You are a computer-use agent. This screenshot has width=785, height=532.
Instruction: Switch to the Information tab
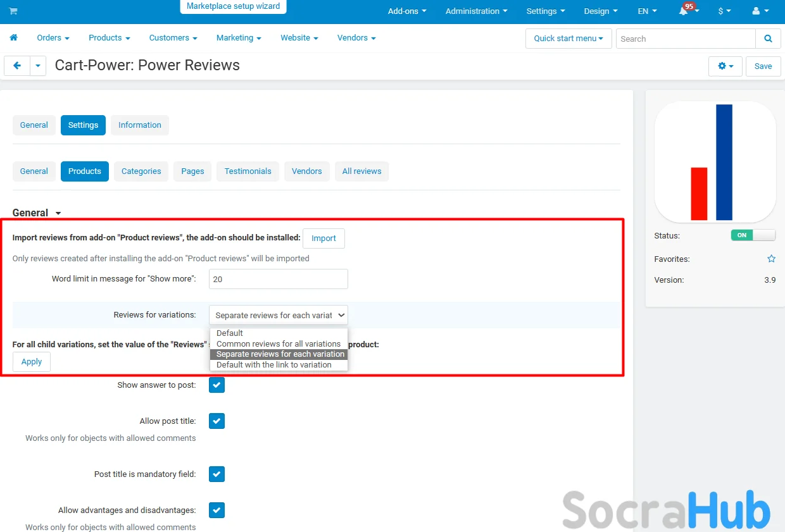140,125
